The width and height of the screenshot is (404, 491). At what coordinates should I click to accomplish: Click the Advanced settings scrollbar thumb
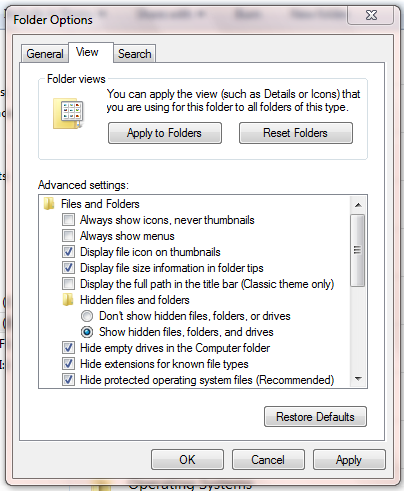coord(358,250)
